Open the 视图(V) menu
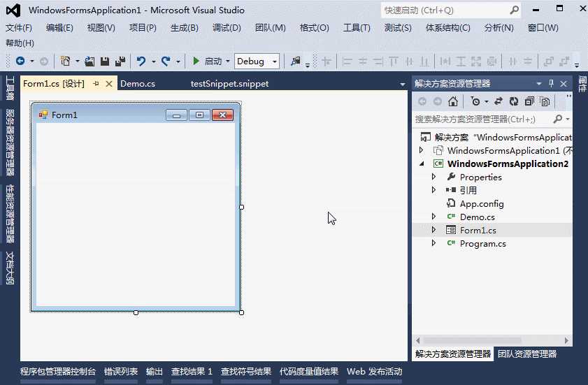 coord(101,28)
